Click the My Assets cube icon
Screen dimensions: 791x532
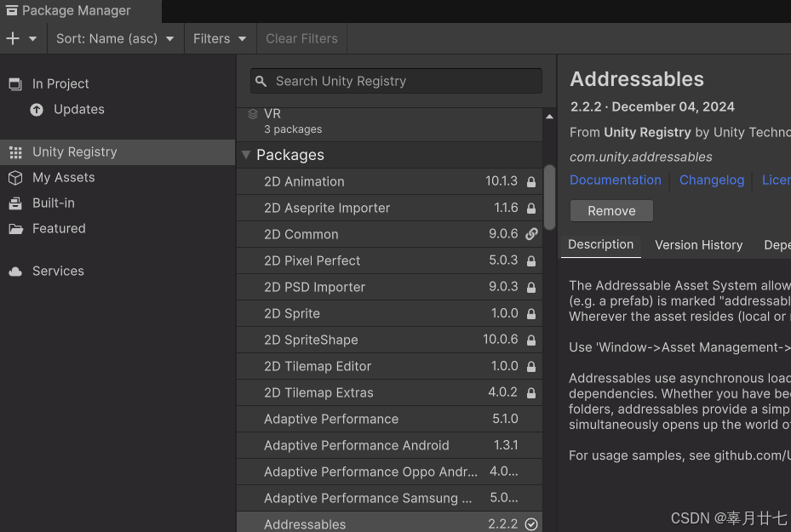[x=15, y=178]
